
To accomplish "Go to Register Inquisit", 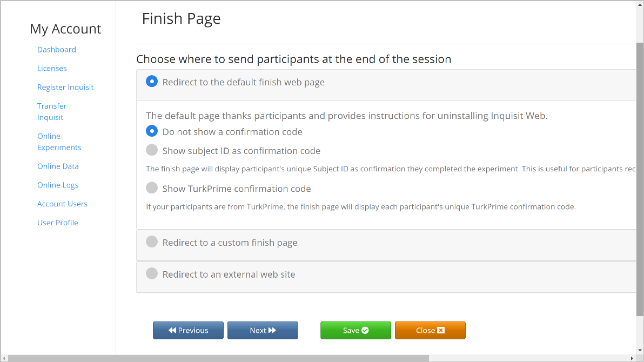I will click(x=65, y=87).
